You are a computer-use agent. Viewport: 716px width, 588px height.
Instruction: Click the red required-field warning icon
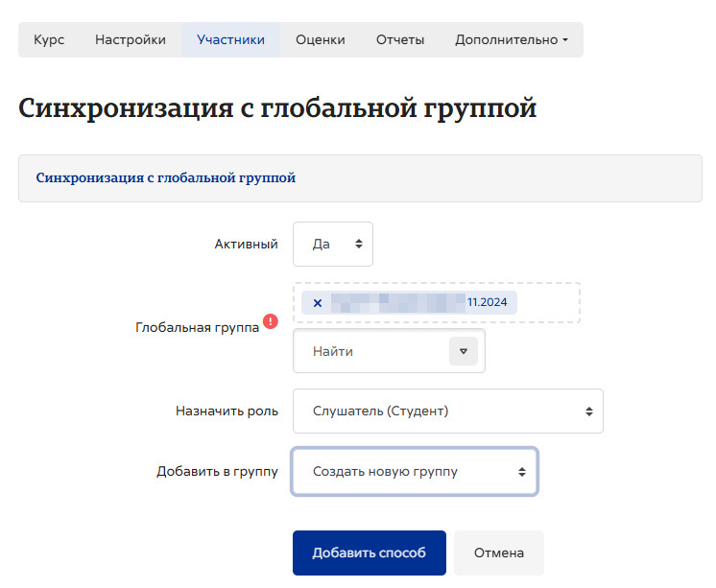click(x=271, y=321)
